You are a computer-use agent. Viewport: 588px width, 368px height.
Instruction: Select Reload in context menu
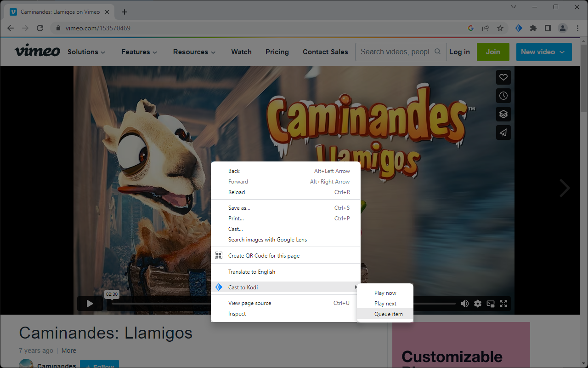point(286,192)
